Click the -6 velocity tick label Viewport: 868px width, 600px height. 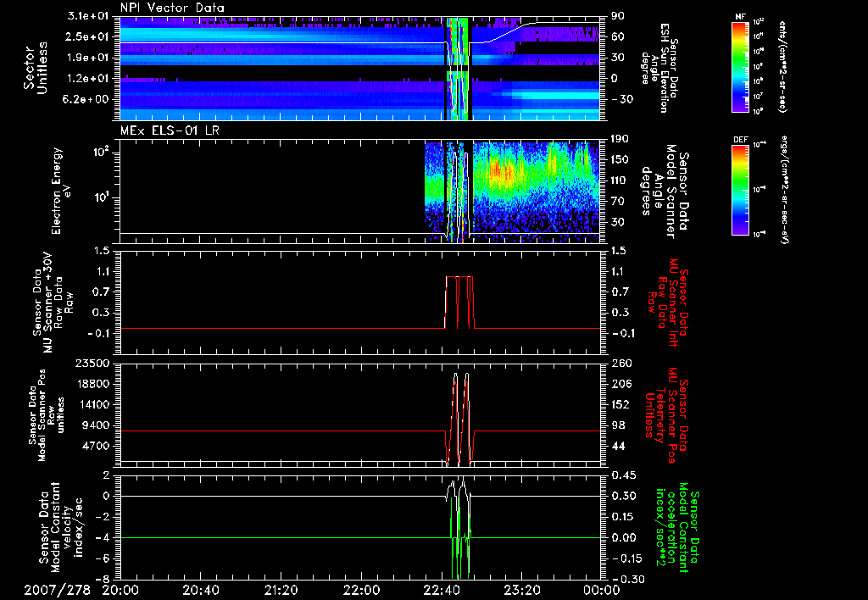[102, 558]
